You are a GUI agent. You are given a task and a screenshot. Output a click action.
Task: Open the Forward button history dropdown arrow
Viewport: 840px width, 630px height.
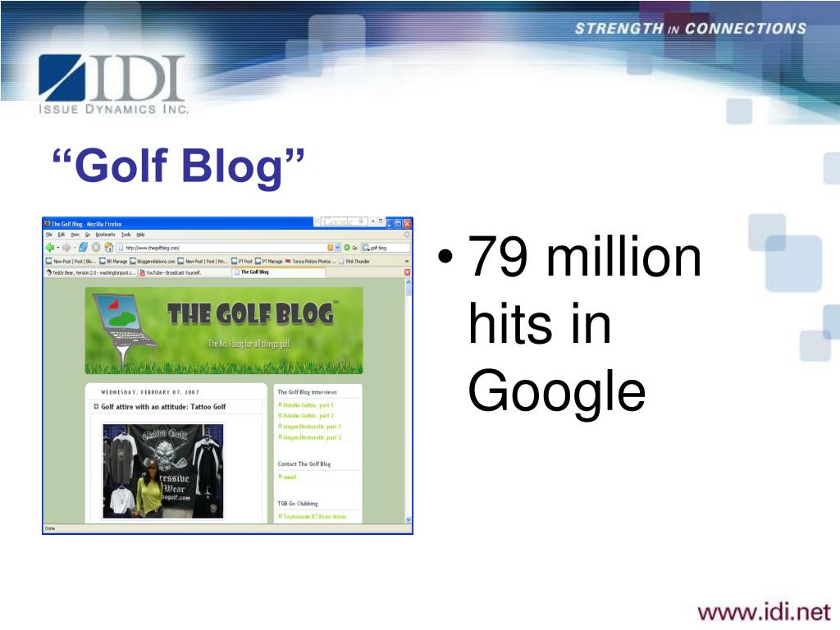pos(73,248)
